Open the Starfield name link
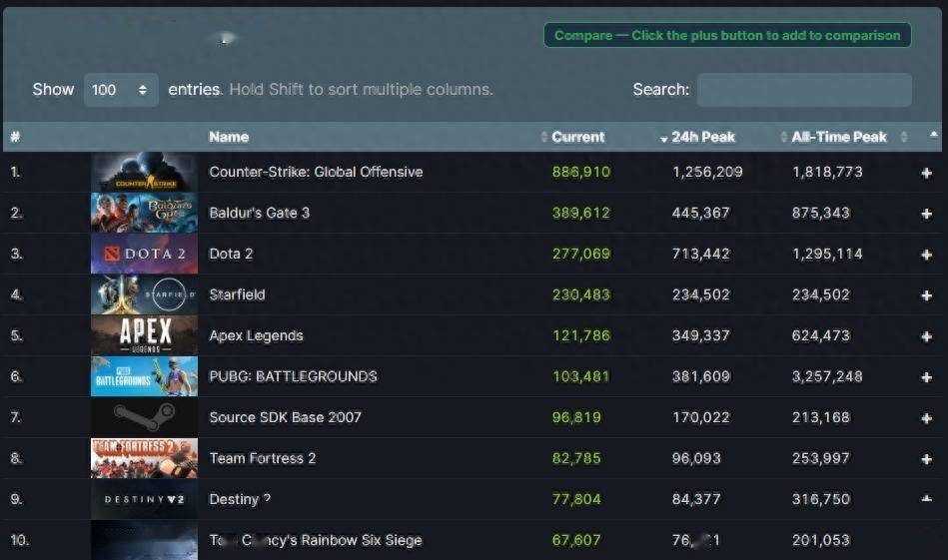The image size is (948, 560). click(x=237, y=294)
